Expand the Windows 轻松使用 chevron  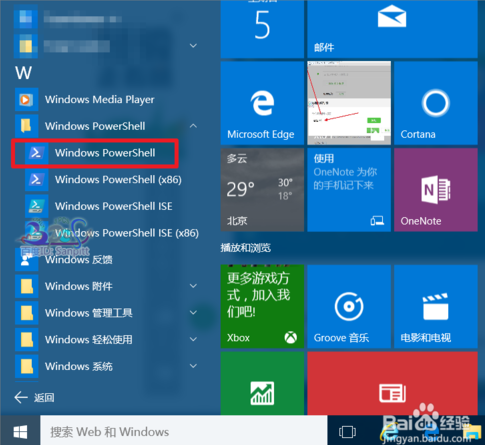click(193, 339)
